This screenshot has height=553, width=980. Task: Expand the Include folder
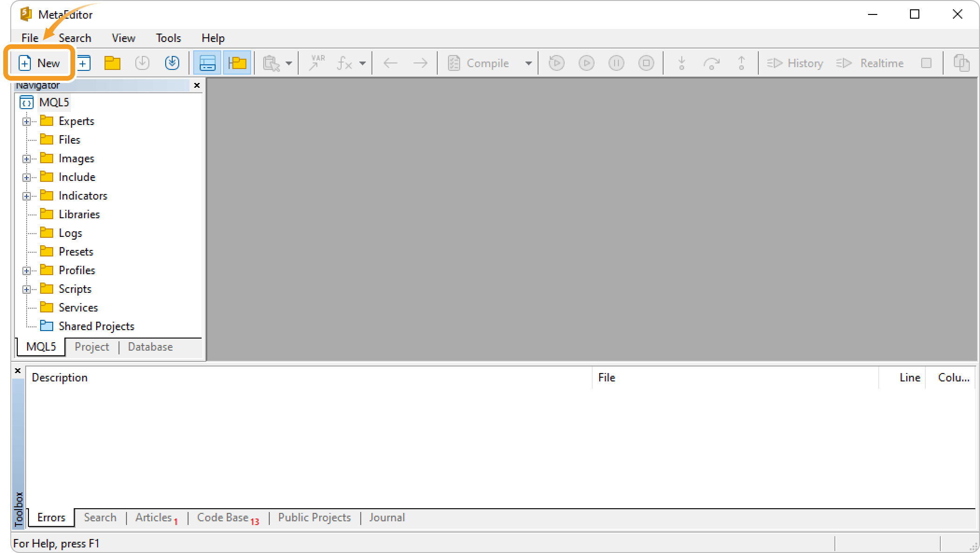coord(27,178)
